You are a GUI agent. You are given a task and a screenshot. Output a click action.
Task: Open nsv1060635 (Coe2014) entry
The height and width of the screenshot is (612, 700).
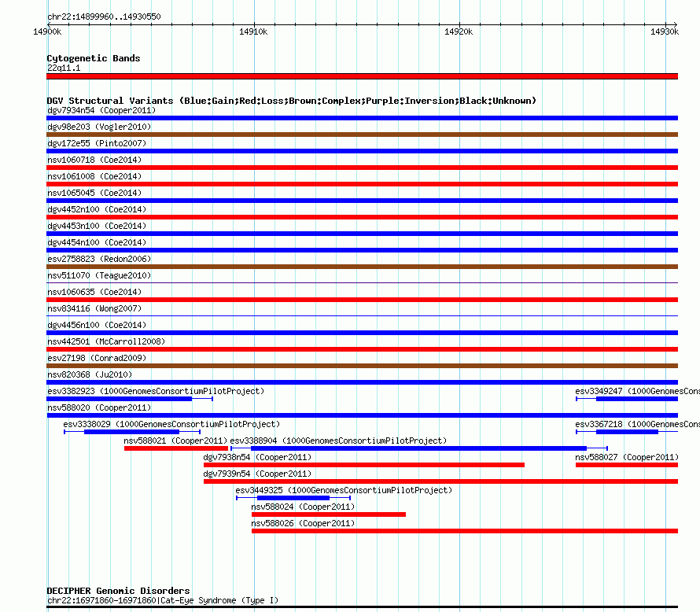tap(94, 293)
